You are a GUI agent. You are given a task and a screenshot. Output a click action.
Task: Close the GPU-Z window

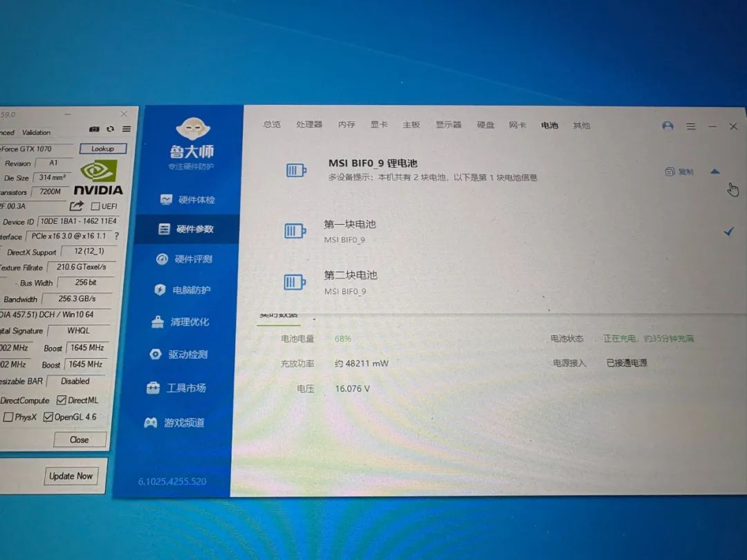pyautogui.click(x=124, y=114)
